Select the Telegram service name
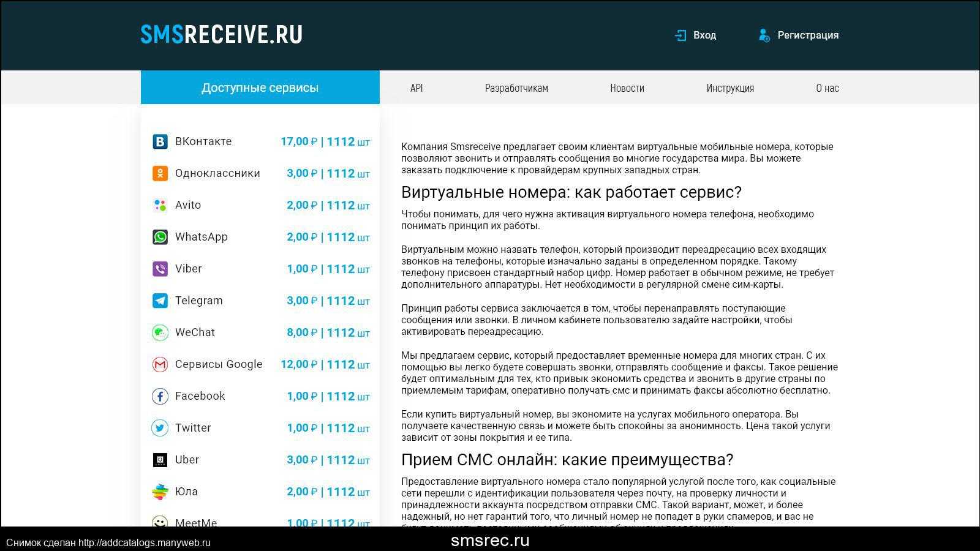The image size is (980, 551). 199,301
